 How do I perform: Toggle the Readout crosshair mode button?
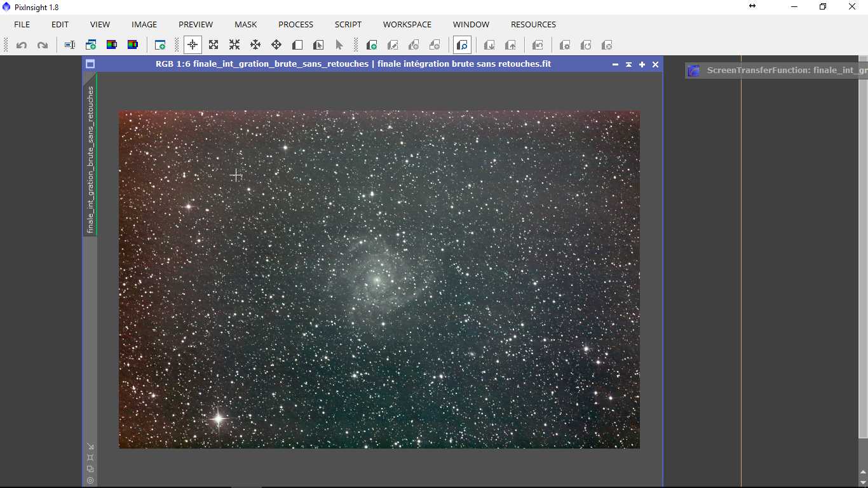click(x=193, y=45)
